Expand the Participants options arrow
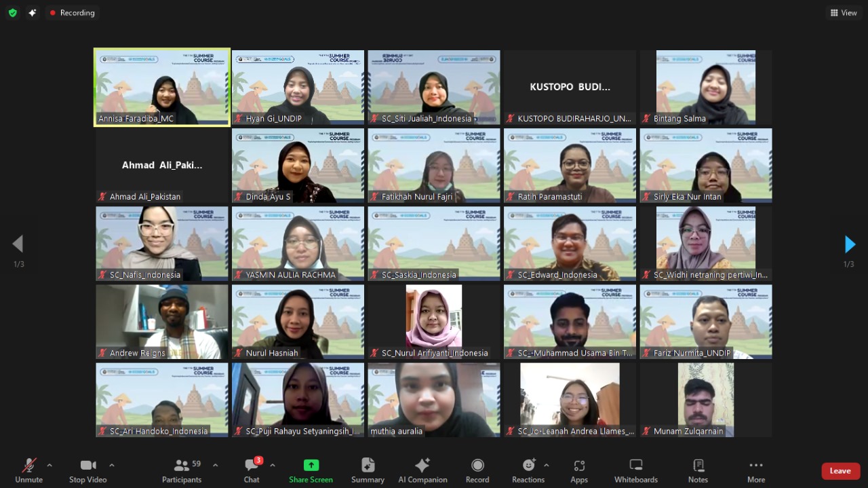Screen dimensions: 868x488 coord(216,466)
